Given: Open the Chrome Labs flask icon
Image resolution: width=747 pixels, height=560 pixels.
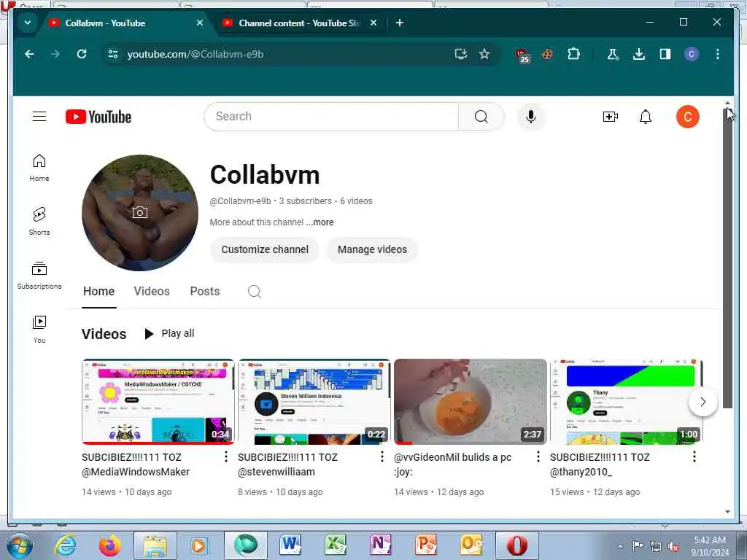Looking at the screenshot, I should tap(613, 54).
